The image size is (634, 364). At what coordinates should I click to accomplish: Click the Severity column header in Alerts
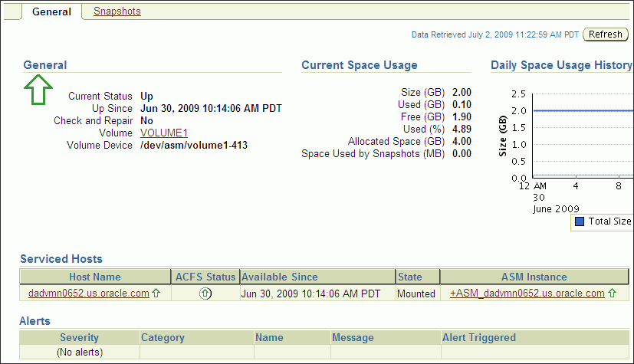click(79, 337)
